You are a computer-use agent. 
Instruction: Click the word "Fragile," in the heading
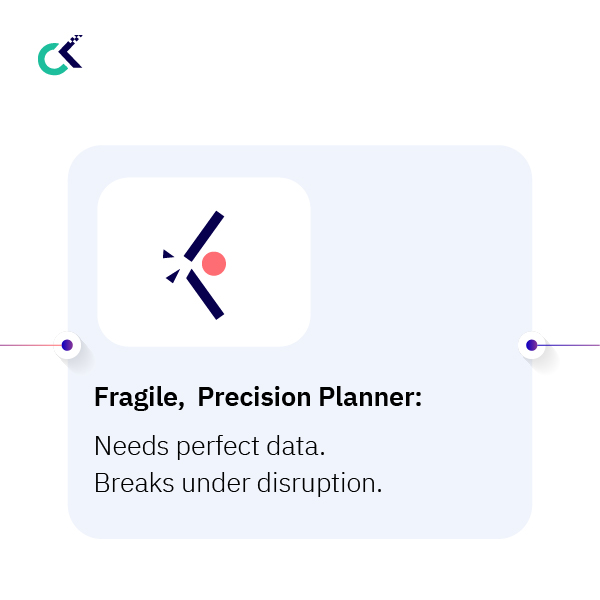tap(139, 398)
